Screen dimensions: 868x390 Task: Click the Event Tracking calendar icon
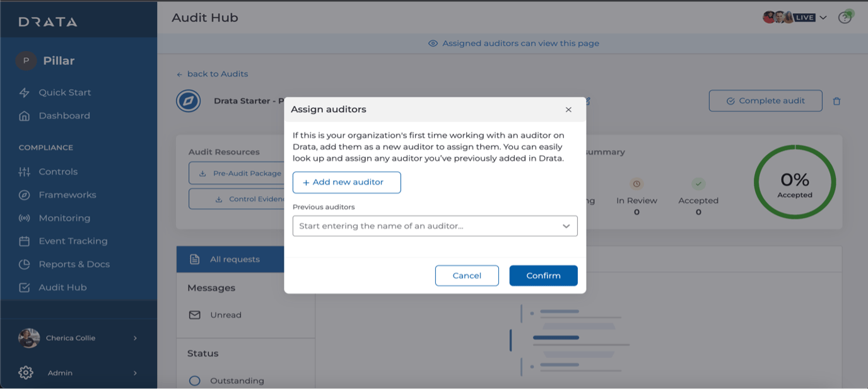(25, 241)
